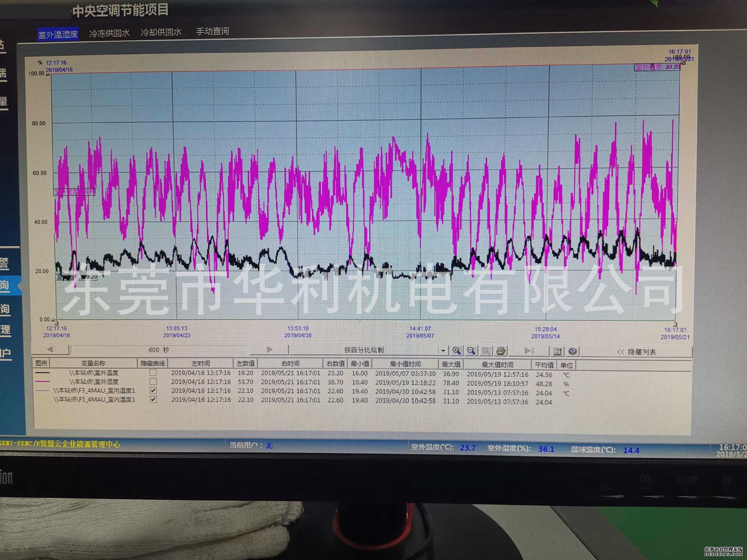The image size is (747, 560).
Task: Click the black legend line of 室外温度
Action: click(x=42, y=373)
